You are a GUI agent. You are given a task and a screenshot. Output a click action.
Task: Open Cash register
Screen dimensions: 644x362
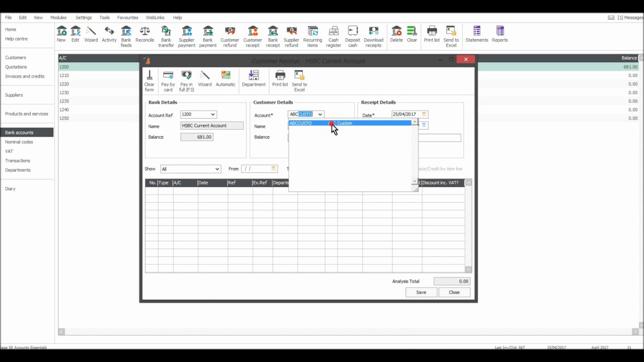pos(334,37)
